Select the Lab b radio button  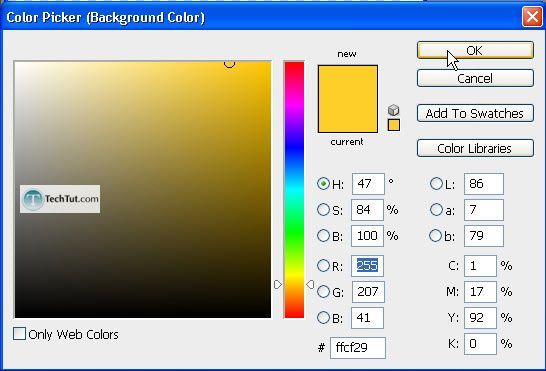pos(436,235)
